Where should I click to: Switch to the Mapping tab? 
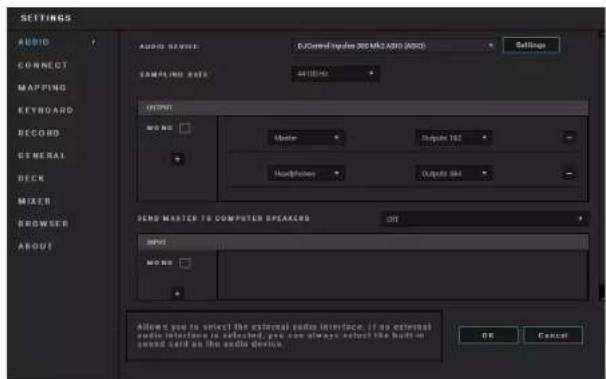(x=42, y=88)
